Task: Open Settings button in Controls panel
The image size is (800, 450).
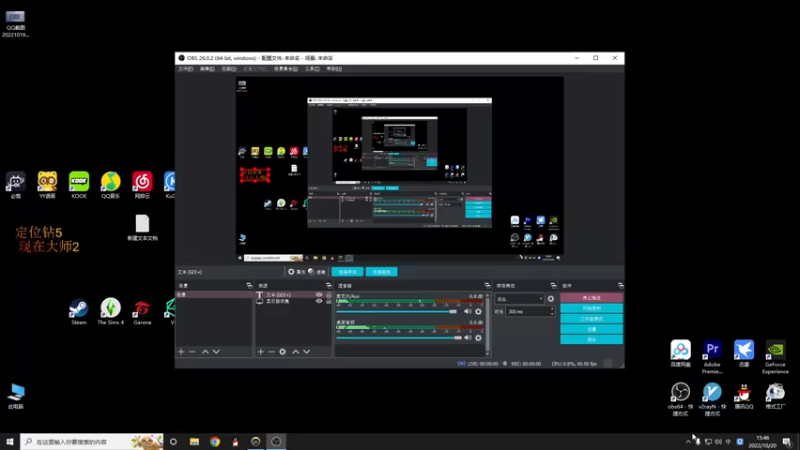Action: (591, 329)
